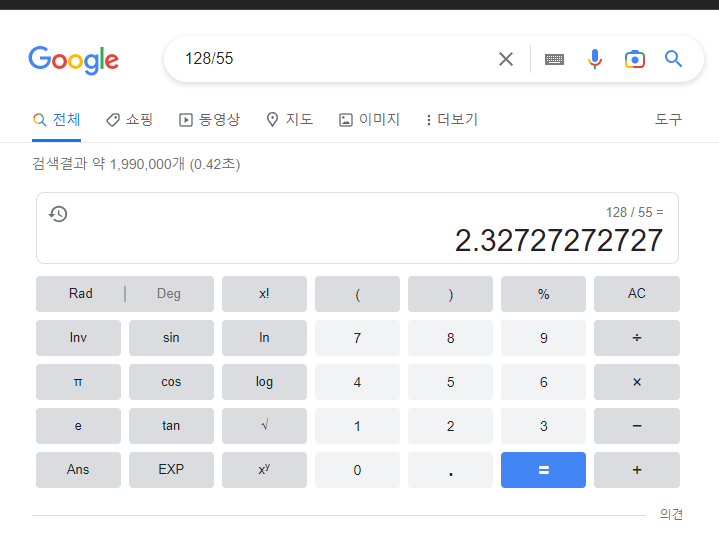Click the number 7 key
719x538 pixels.
pyautogui.click(x=357, y=338)
